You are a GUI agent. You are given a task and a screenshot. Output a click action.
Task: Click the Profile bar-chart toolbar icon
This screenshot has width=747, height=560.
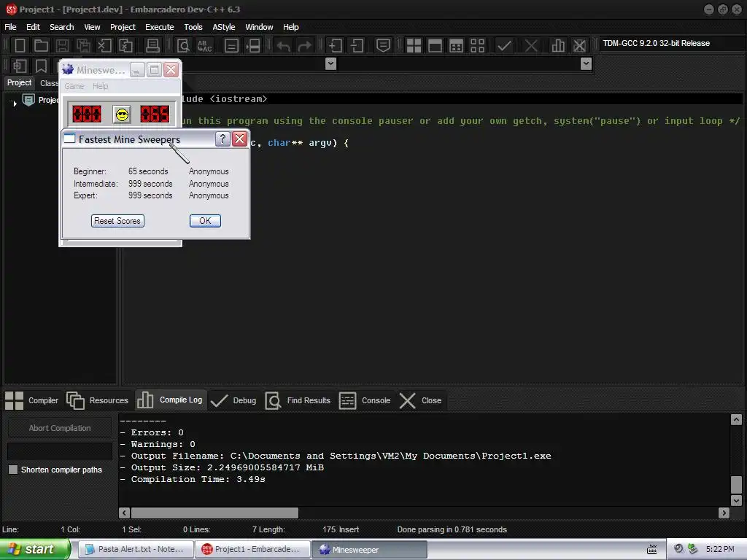558,46
